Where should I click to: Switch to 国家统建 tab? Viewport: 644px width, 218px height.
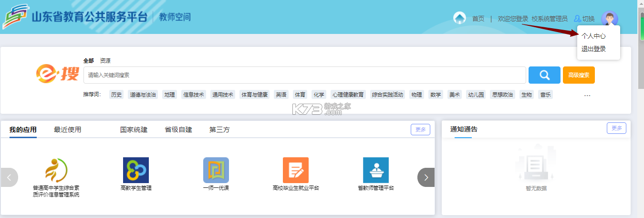(x=134, y=130)
